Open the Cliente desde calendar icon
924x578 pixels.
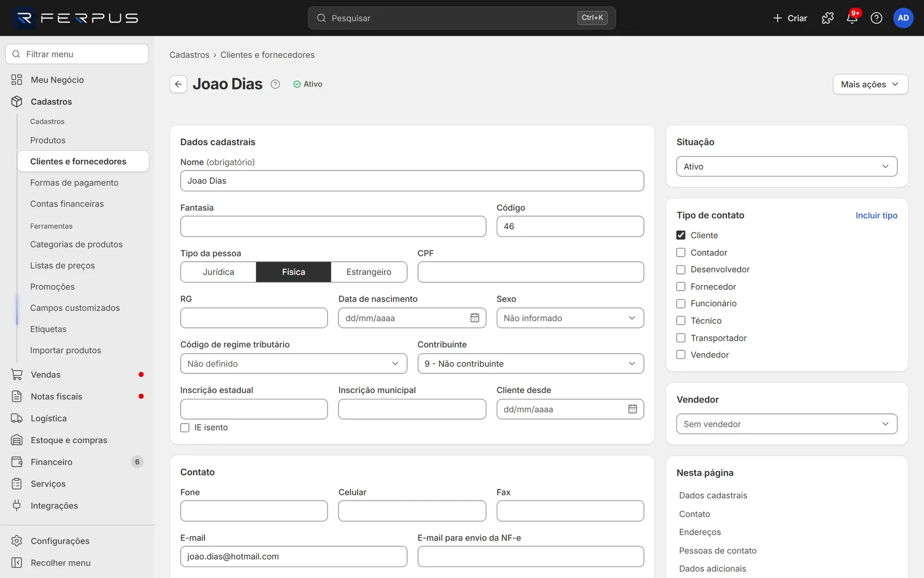[x=632, y=409]
